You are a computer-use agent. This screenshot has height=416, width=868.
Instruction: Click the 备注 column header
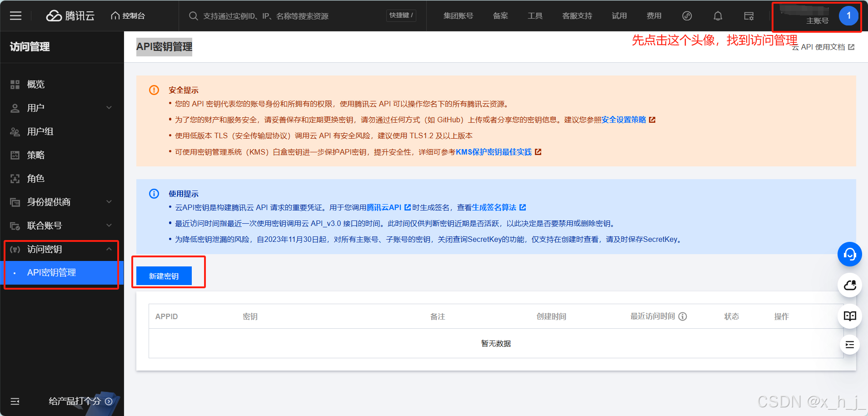point(438,316)
